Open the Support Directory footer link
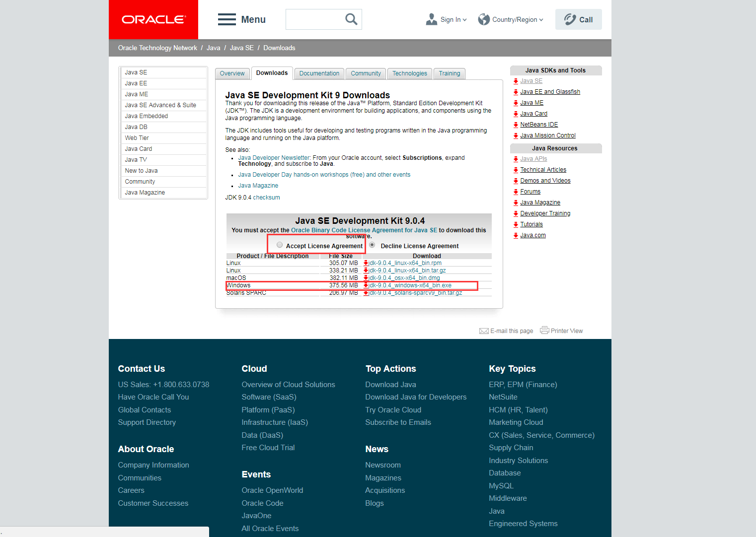756x537 pixels. point(147,422)
